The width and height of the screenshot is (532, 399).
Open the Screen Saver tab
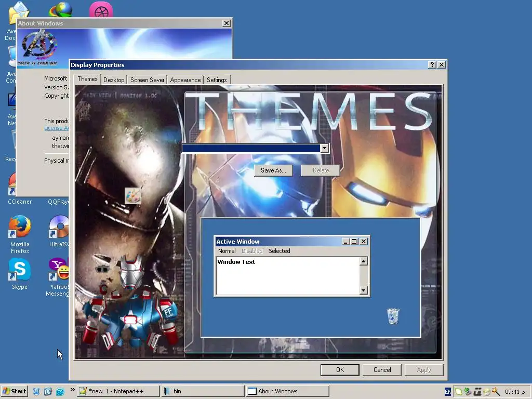tap(147, 79)
